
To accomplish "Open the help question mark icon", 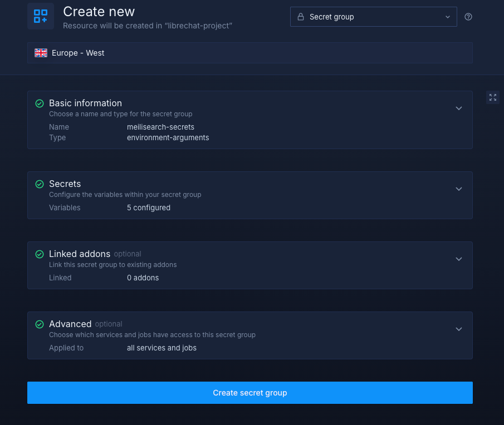I will (x=468, y=17).
